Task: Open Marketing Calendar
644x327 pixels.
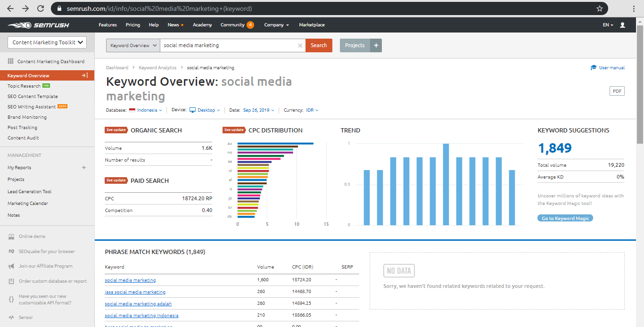Action: tap(28, 204)
